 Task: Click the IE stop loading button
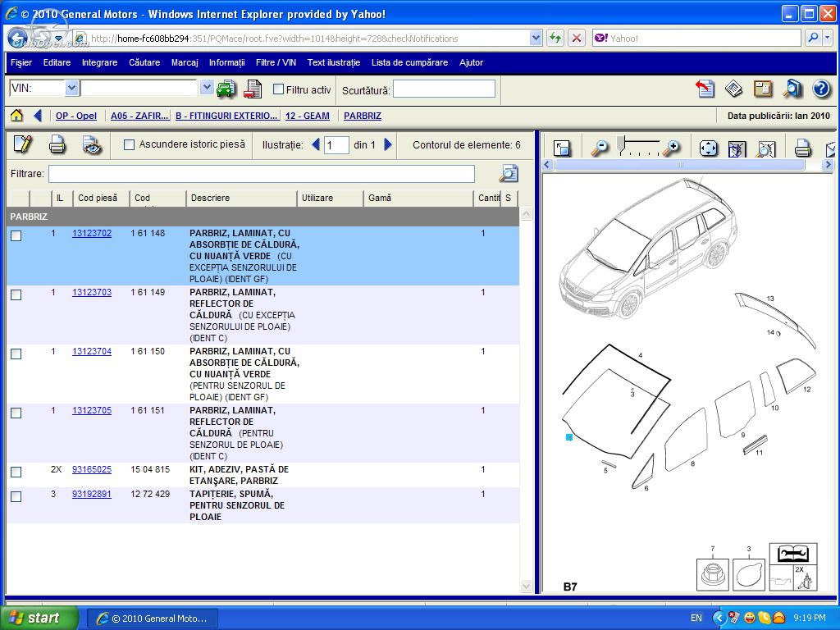tap(577, 38)
